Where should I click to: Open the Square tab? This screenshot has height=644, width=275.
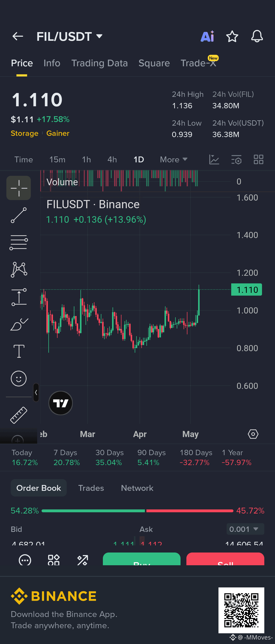coord(154,63)
